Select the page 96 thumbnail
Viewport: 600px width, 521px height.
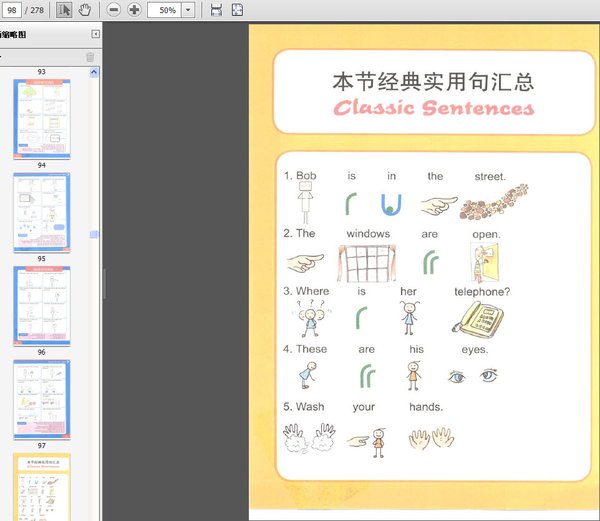42,305
